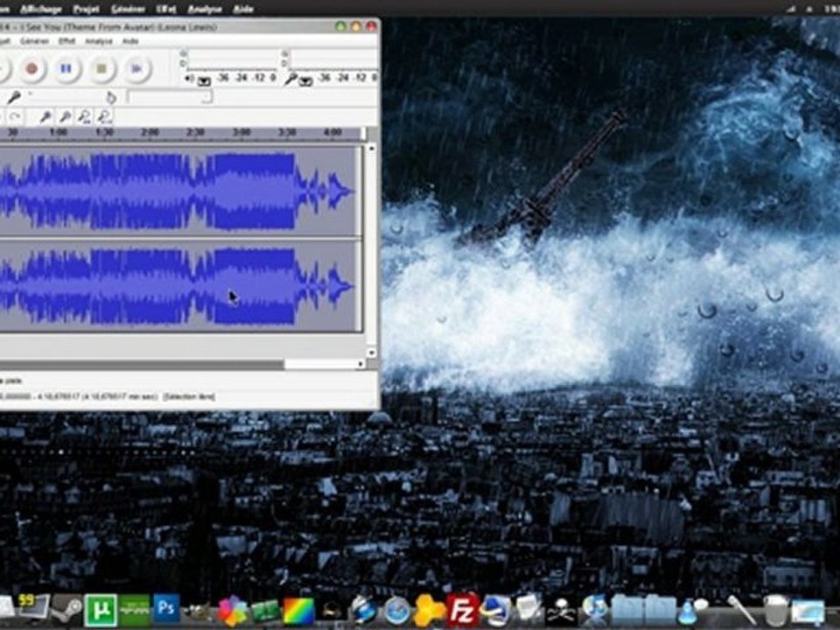Open Générer in the top menu bar
840x630 pixels.
pos(128,9)
